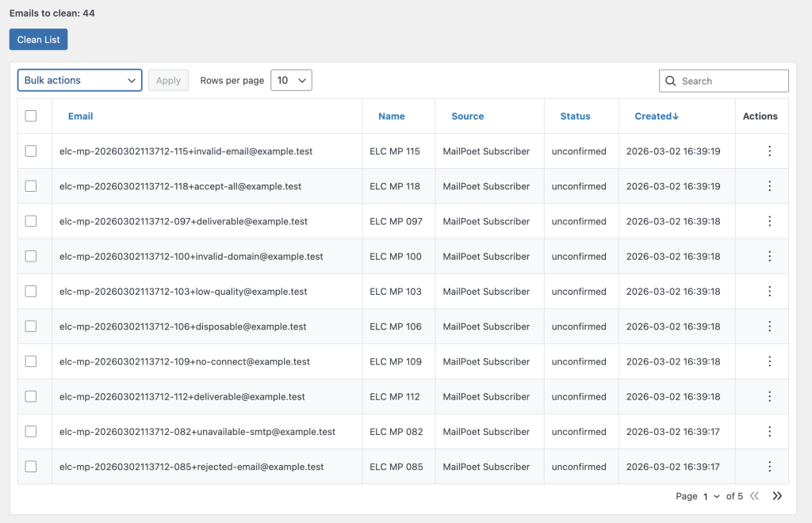Expand the Bulk actions dropdown
This screenshot has height=523, width=812.
coord(80,81)
